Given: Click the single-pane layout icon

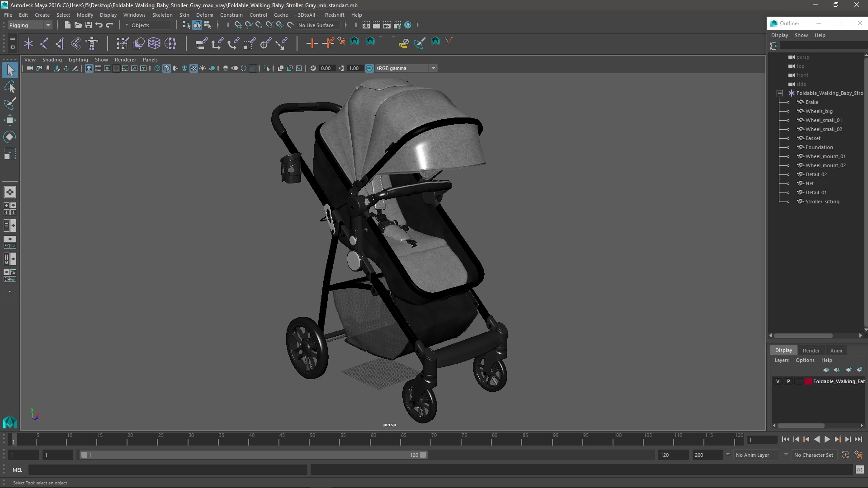Looking at the screenshot, I should [10, 192].
